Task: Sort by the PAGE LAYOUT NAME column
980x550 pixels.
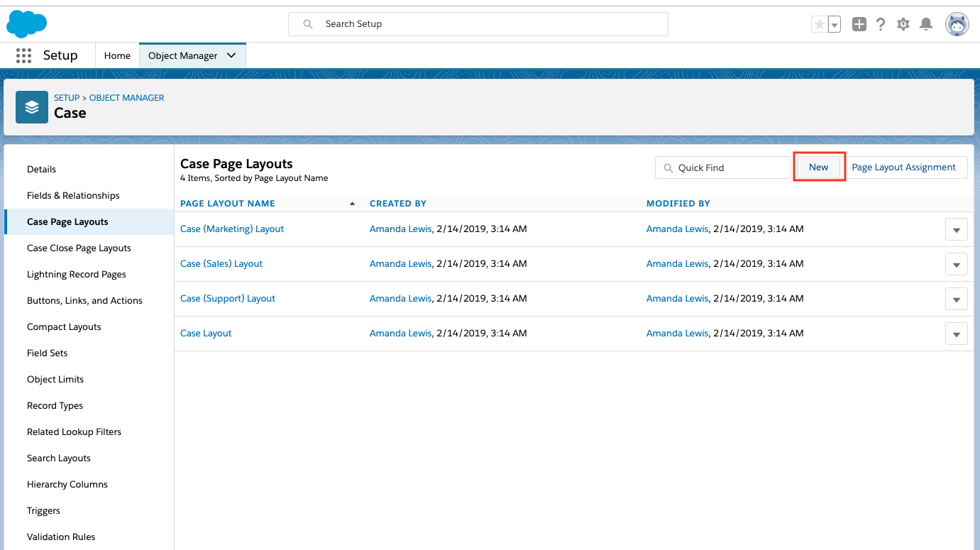Action: [x=228, y=204]
